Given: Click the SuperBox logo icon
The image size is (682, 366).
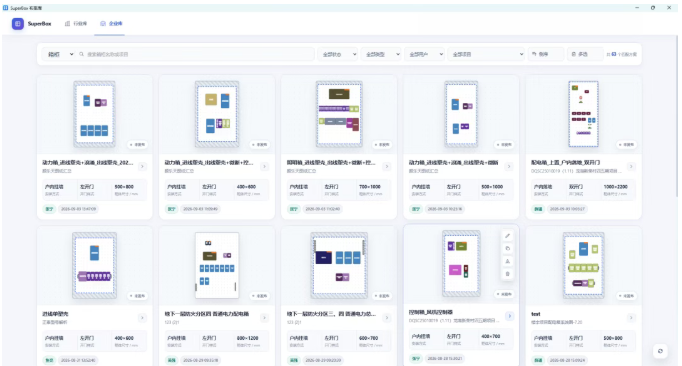Looking at the screenshot, I should tap(18, 24).
